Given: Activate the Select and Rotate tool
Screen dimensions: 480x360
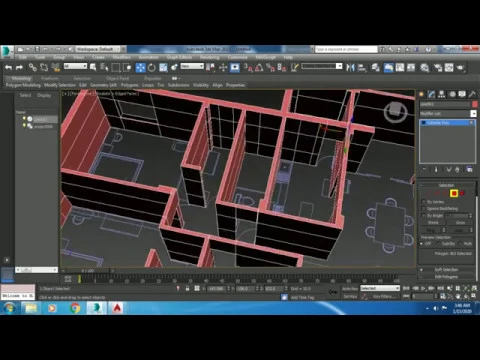Looking at the screenshot, I should pyautogui.click(x=152, y=68).
